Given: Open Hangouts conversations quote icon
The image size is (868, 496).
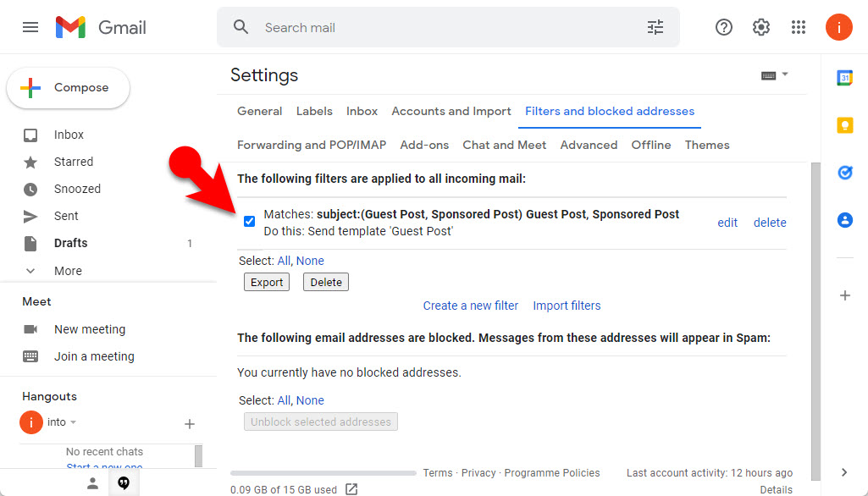Looking at the screenshot, I should [x=124, y=483].
